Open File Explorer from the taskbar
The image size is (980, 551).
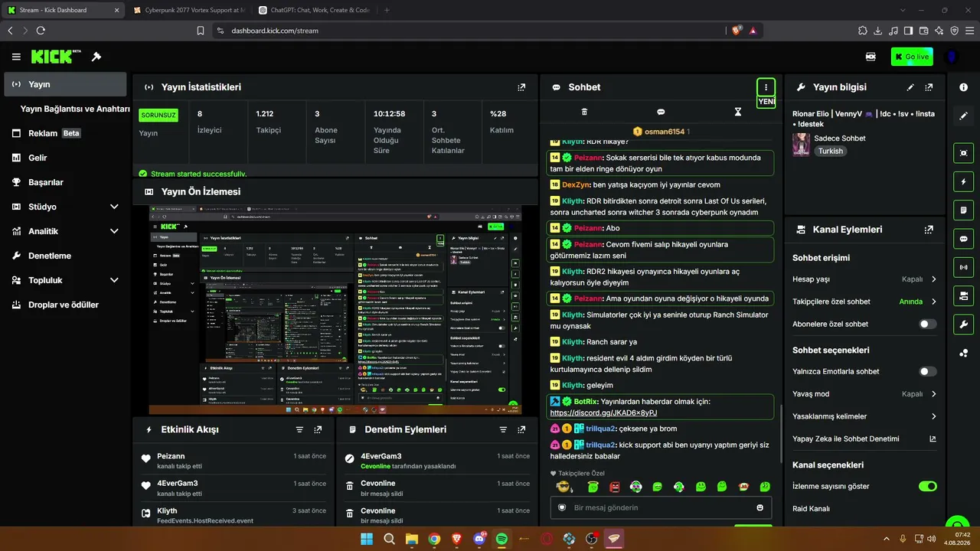click(411, 539)
